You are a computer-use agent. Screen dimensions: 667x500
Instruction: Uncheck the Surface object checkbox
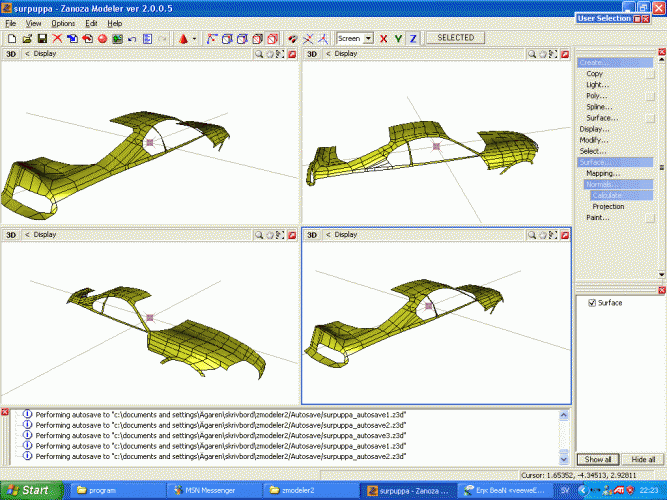pos(592,302)
